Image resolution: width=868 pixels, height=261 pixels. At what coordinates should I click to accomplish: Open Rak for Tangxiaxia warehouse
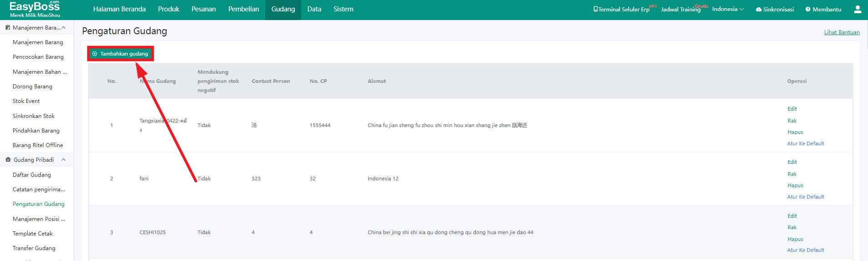point(792,121)
